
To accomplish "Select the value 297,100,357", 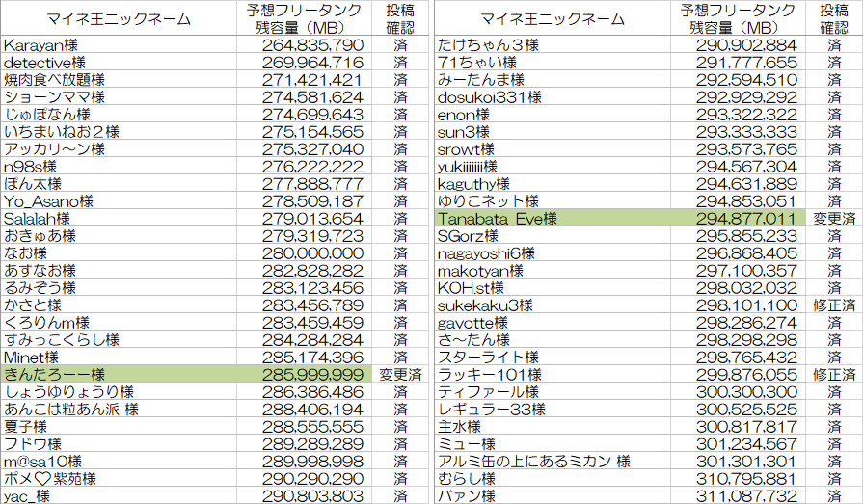I will (746, 271).
